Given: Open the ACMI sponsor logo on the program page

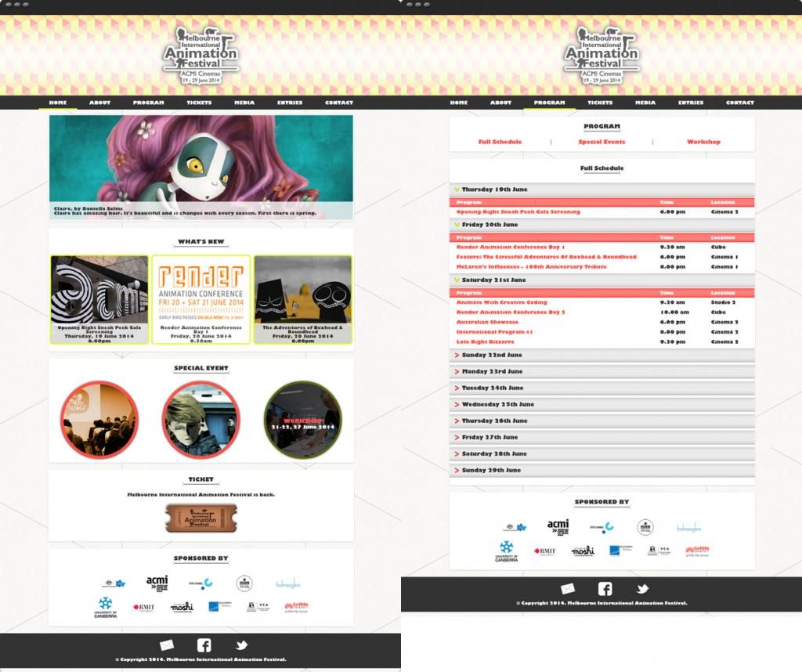Looking at the screenshot, I should tap(558, 526).
